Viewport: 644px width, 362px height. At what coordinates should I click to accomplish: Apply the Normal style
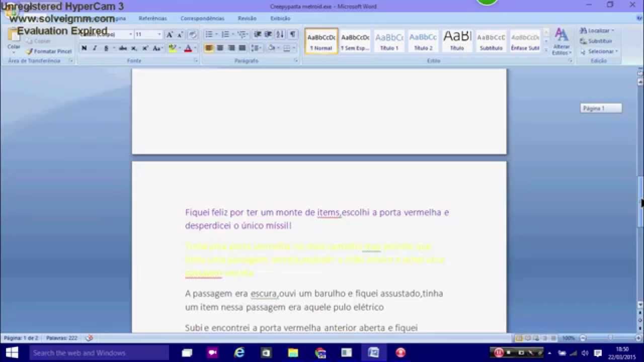coord(321,41)
